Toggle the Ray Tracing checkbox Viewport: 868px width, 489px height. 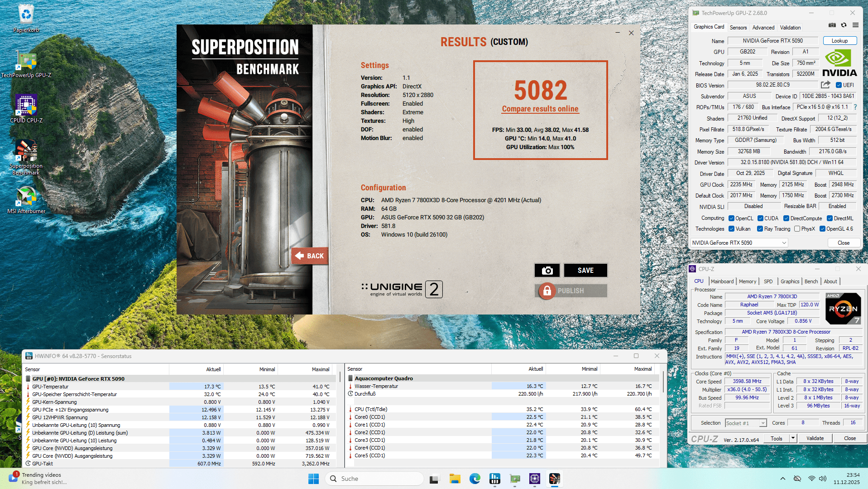tap(760, 229)
